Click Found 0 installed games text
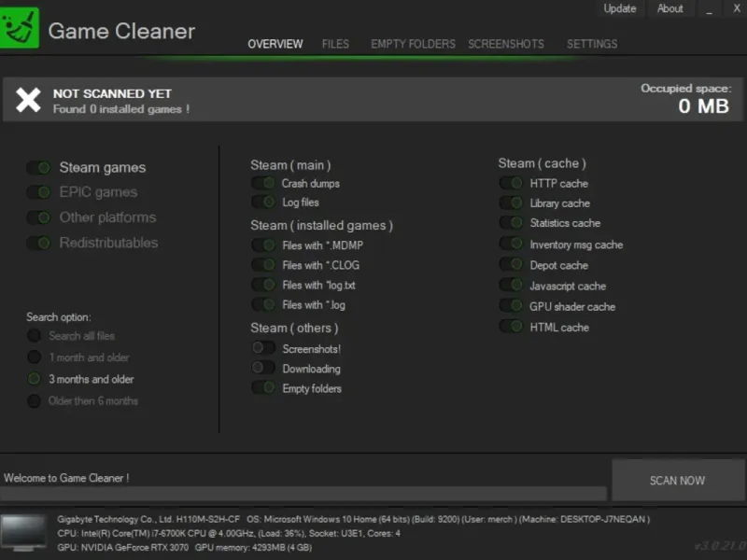 [121, 109]
